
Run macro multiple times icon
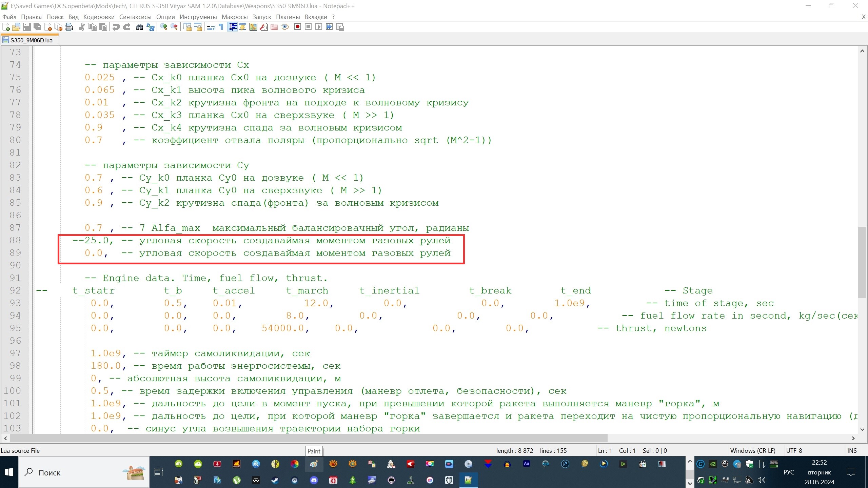pos(329,27)
